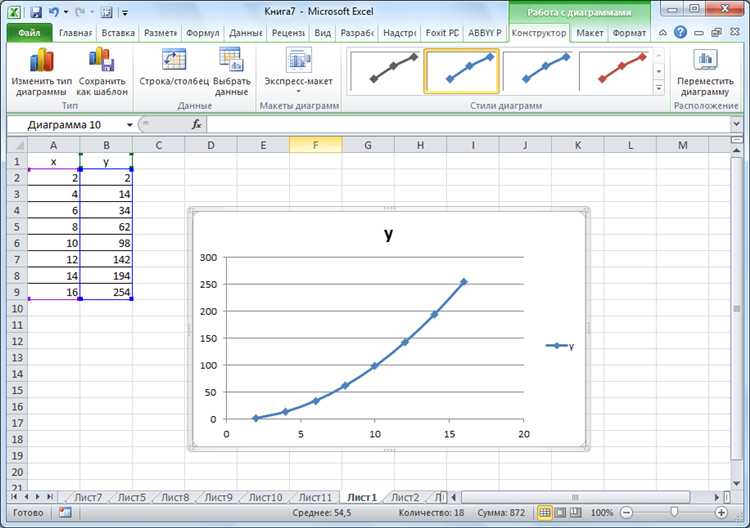Viewport: 750px width, 528px height.
Task: Switch to Page Layout view in status bar
Action: (x=560, y=513)
